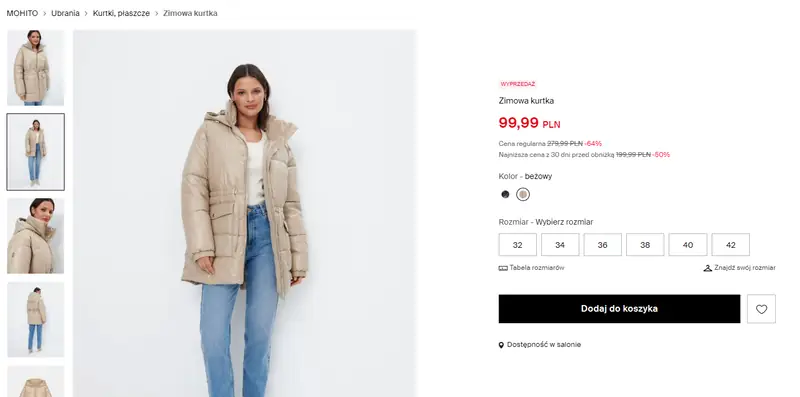Click the store availability location pin icon
Screen dimensions: 800x397
501,345
